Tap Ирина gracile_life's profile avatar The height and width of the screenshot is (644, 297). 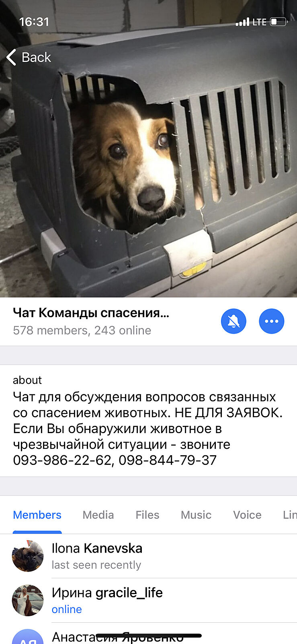pyautogui.click(x=28, y=600)
